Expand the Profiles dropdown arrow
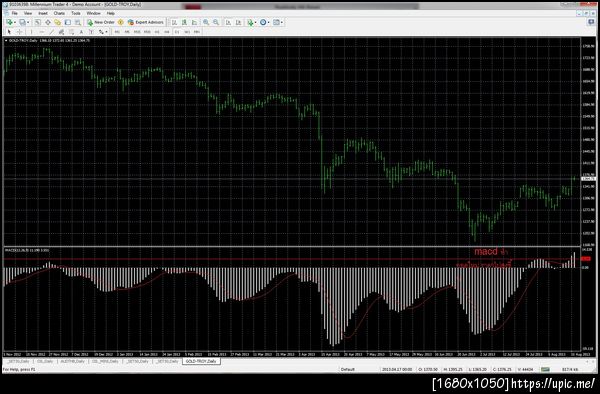The height and width of the screenshot is (394, 600). click(28, 23)
